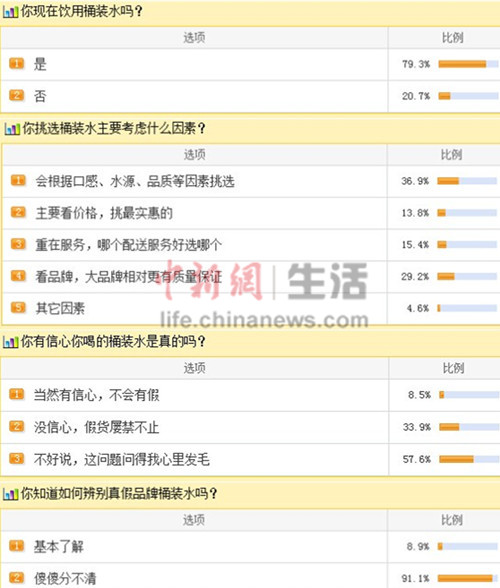The image size is (500, 588).
Task: Select option 会根据口感、水源、品质等因素挑选
Action: [135, 182]
